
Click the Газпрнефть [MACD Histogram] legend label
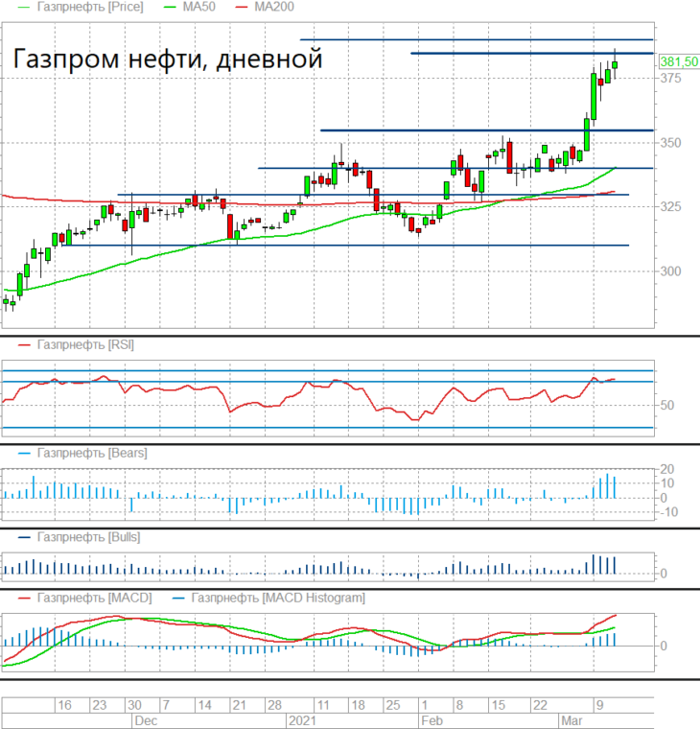point(278,598)
